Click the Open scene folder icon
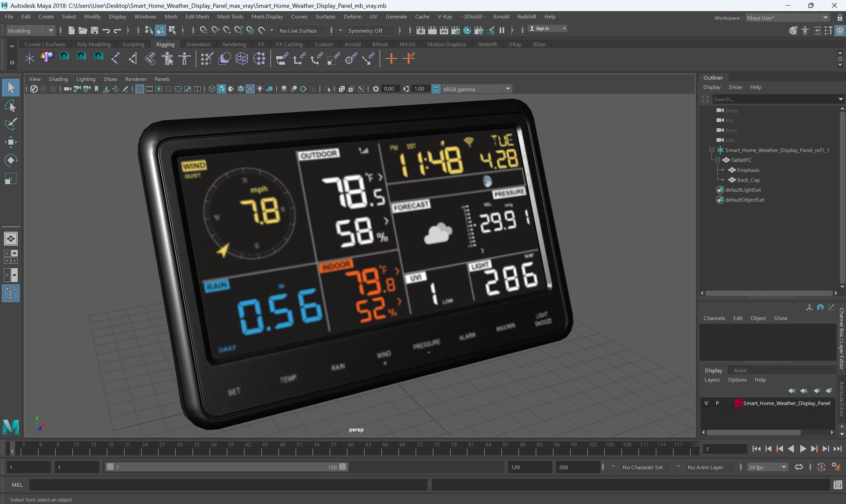Viewport: 846px width, 504px height. 83,30
